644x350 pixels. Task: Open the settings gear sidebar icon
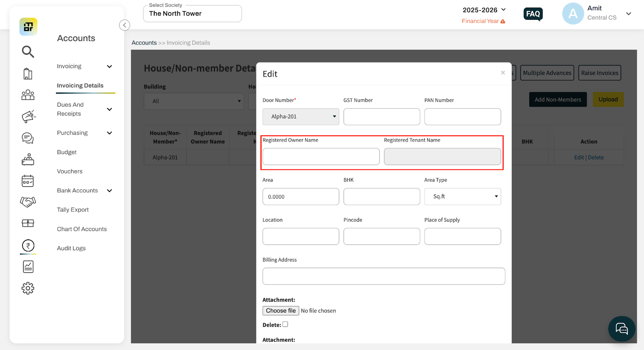click(x=28, y=288)
